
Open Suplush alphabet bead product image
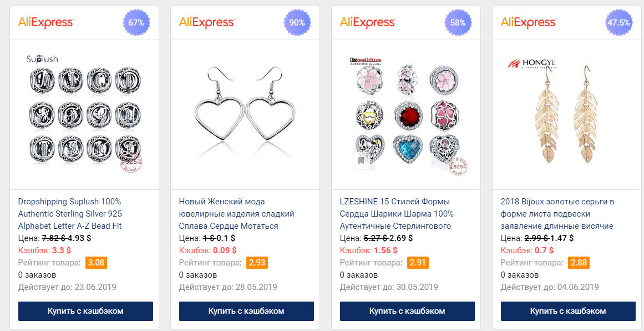click(x=84, y=114)
